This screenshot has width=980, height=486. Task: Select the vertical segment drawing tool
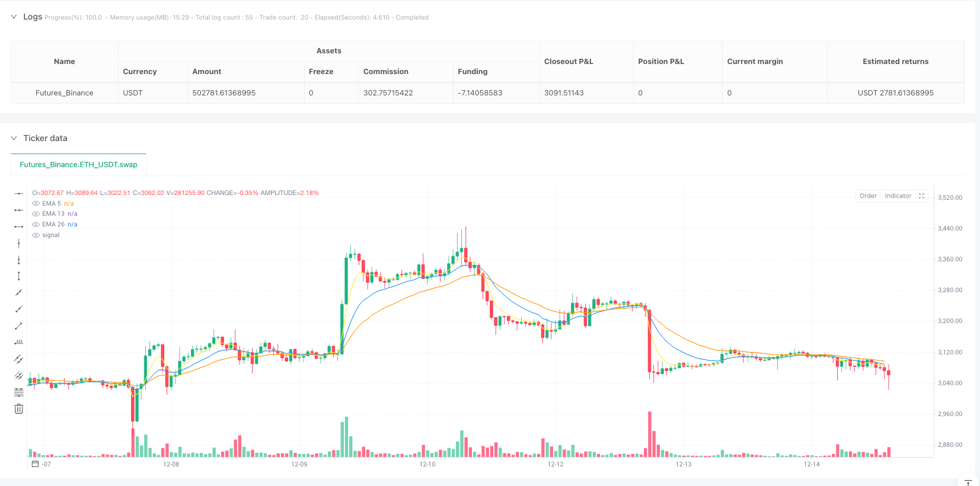point(19,276)
